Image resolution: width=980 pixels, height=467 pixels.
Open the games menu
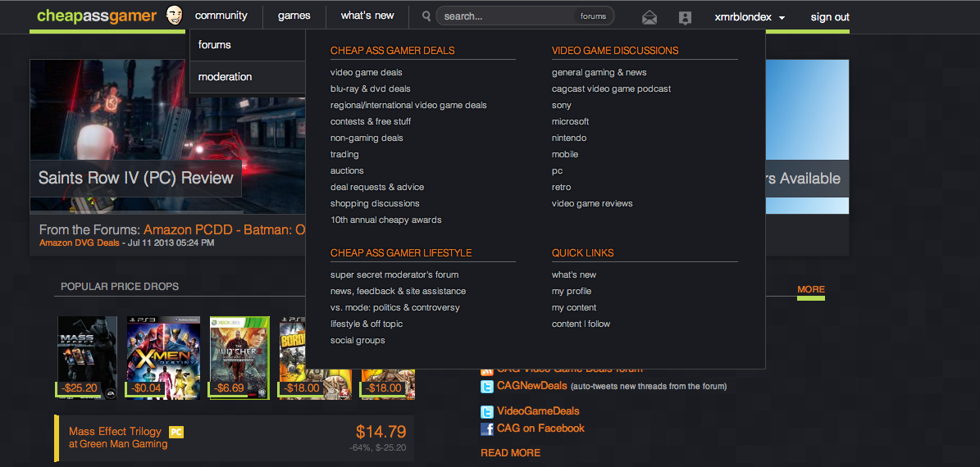pyautogui.click(x=294, y=16)
